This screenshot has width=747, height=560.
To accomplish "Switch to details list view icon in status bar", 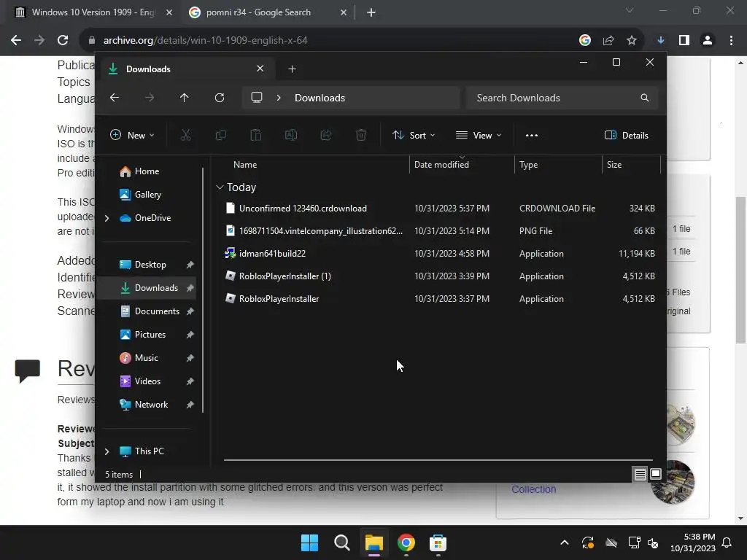I will 640,474.
